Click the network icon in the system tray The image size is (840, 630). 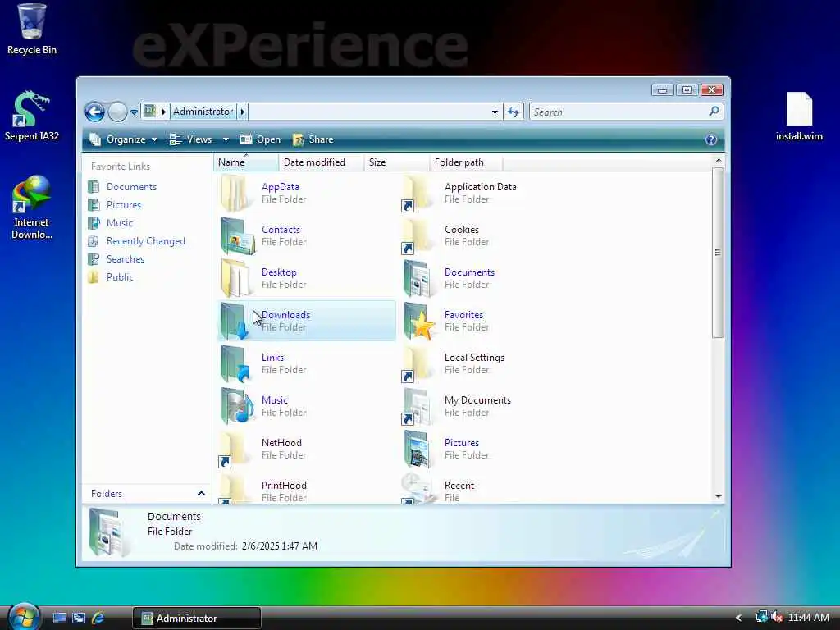point(761,617)
